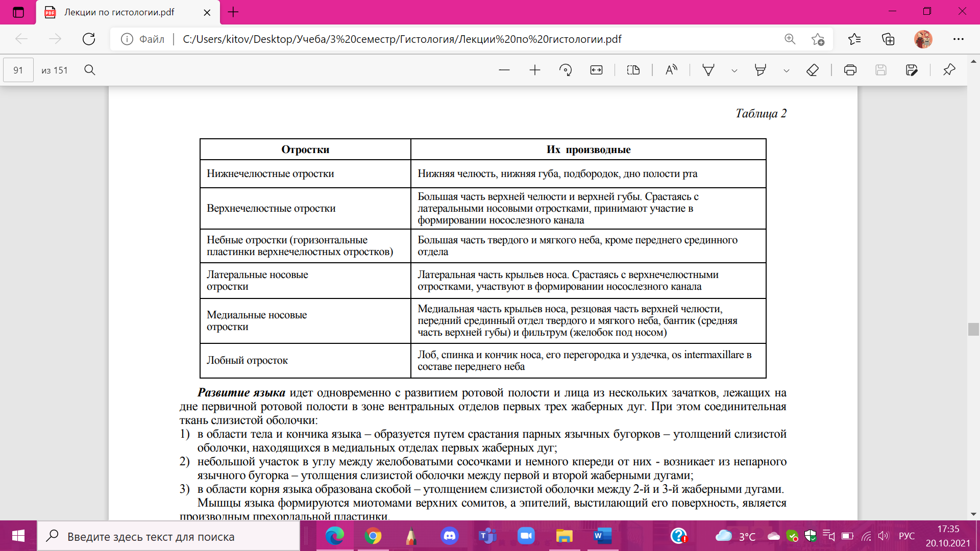Screen dimensions: 980x551
Task: Print the PDF document
Action: pos(850,70)
